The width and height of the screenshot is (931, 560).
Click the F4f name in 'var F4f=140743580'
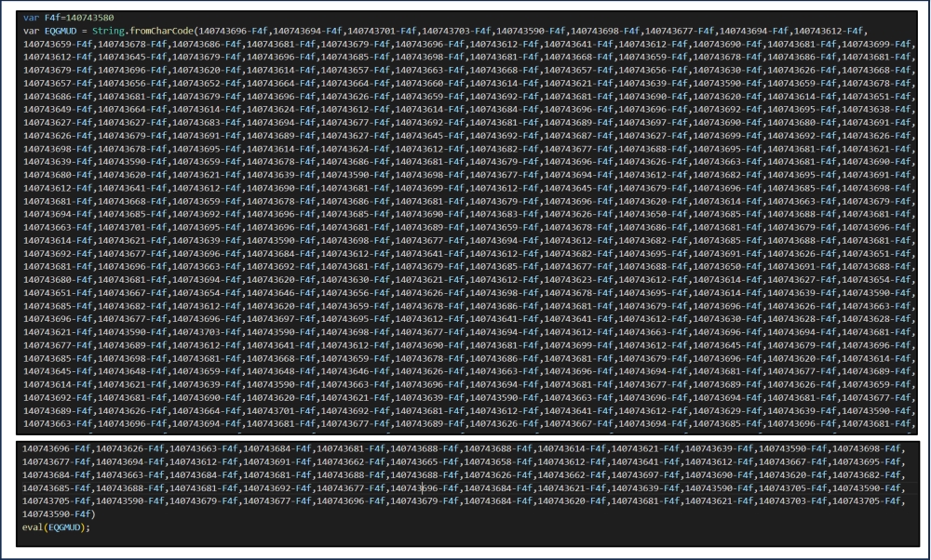pyautogui.click(x=52, y=18)
